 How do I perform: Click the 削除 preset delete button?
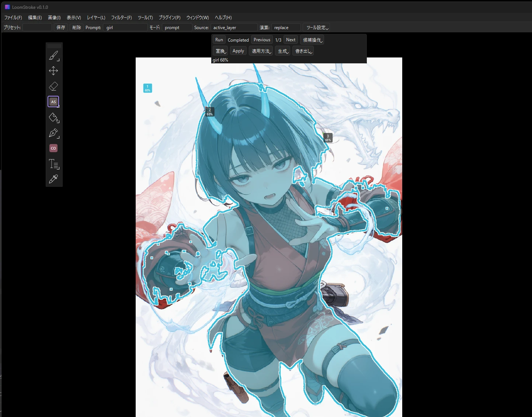click(77, 28)
